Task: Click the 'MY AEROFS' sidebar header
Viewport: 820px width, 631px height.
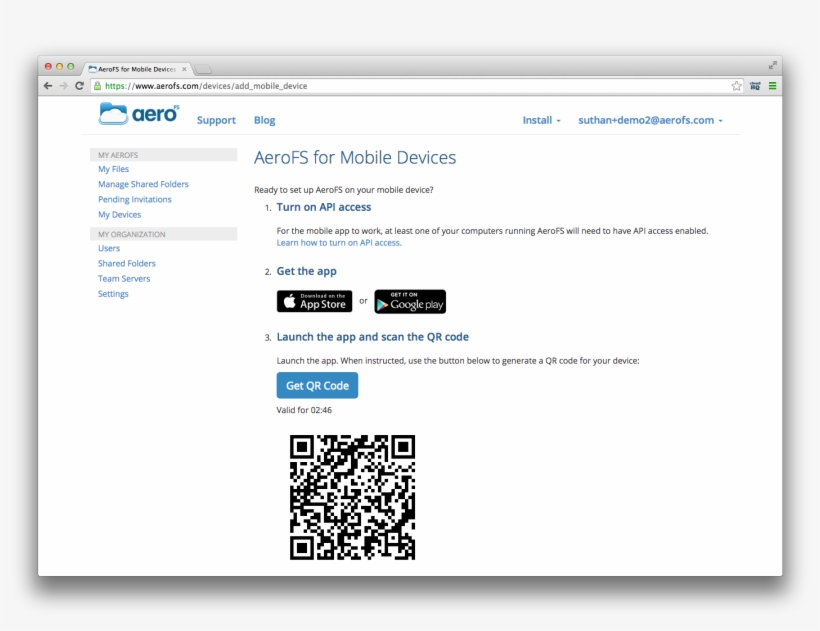Action: (163, 155)
